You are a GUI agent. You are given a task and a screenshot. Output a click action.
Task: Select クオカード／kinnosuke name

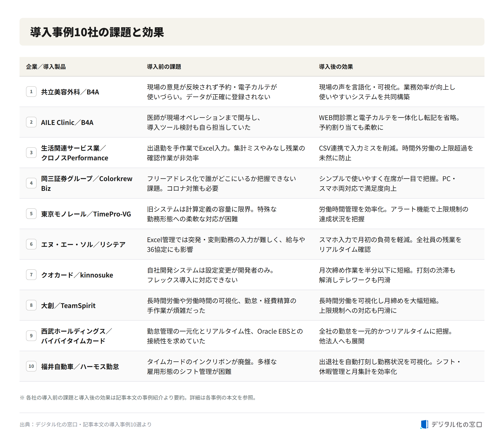coord(77,275)
